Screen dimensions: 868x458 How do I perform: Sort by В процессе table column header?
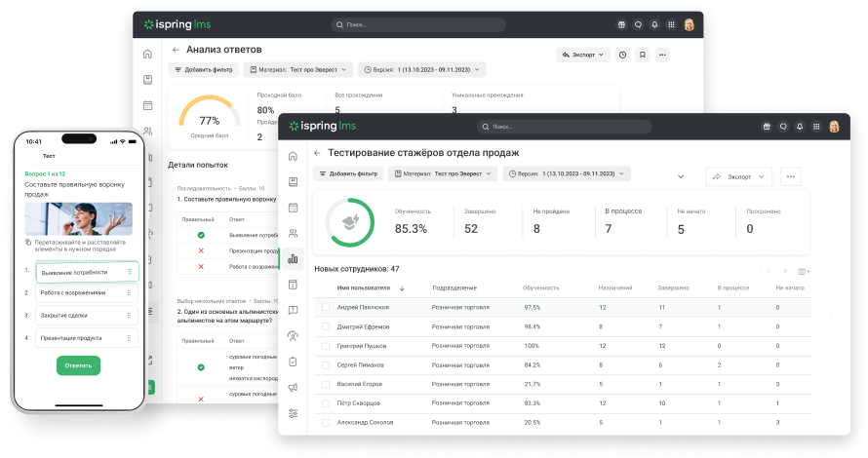click(x=733, y=287)
